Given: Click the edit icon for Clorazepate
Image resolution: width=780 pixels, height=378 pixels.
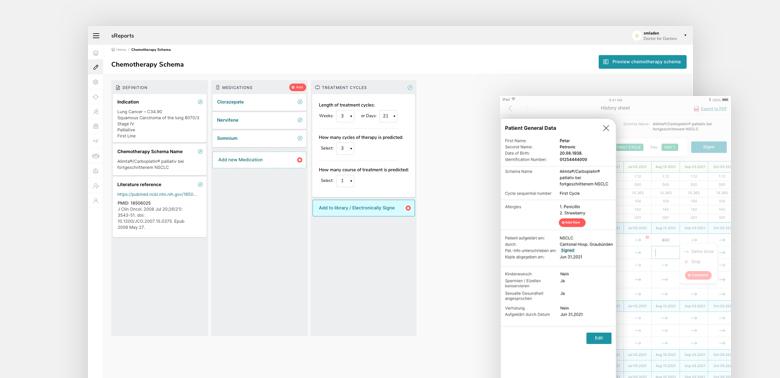Looking at the screenshot, I should [x=300, y=102].
